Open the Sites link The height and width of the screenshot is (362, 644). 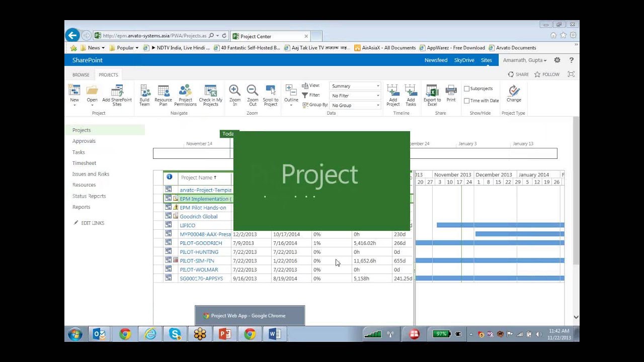[486, 60]
